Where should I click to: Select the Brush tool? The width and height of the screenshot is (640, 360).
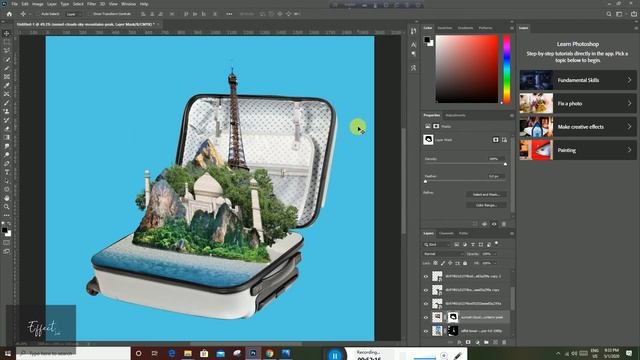[7, 103]
